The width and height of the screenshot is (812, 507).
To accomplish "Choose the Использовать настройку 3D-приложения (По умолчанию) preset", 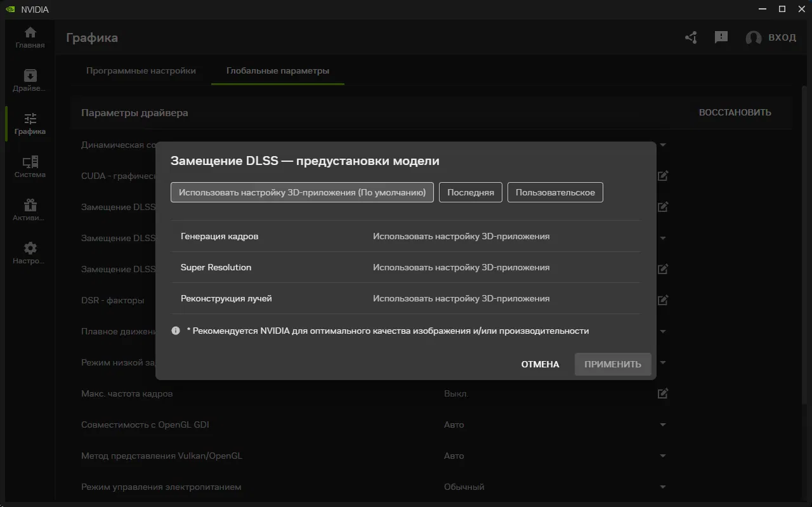I will pyautogui.click(x=302, y=192).
